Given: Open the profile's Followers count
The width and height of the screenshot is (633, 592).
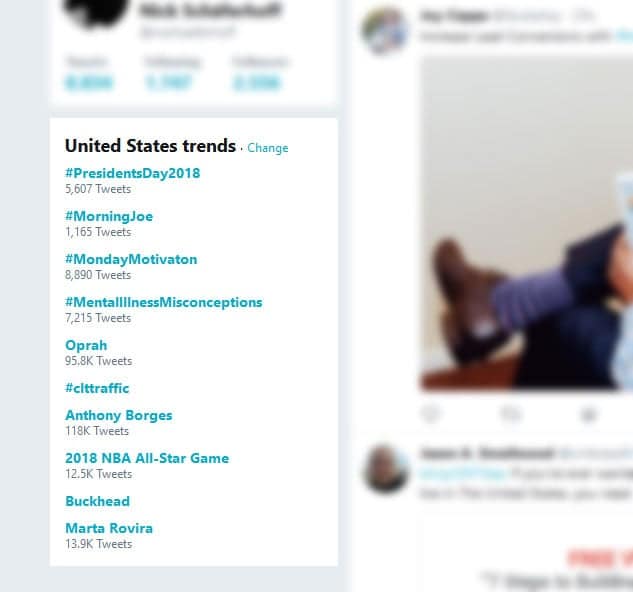Looking at the screenshot, I should click(x=254, y=75).
